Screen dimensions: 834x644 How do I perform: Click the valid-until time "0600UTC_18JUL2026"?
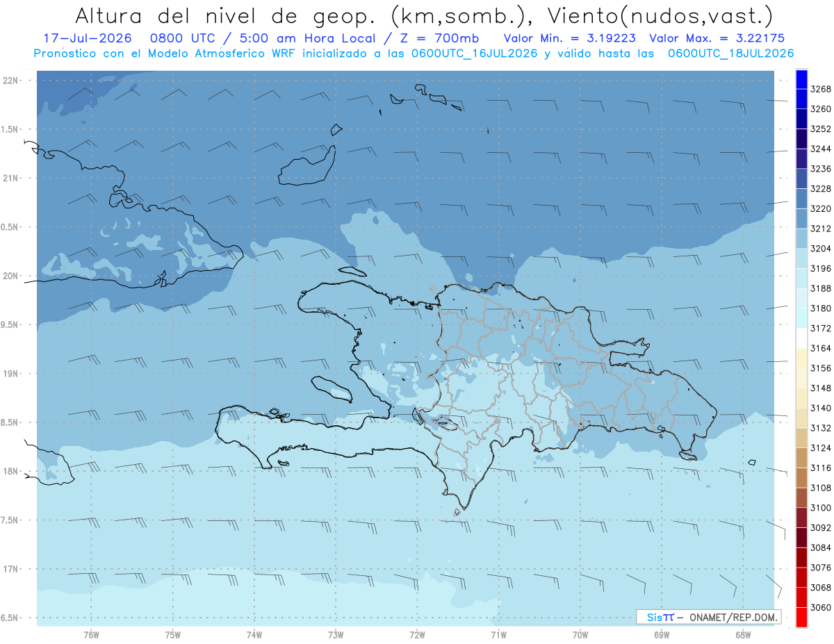pos(731,53)
